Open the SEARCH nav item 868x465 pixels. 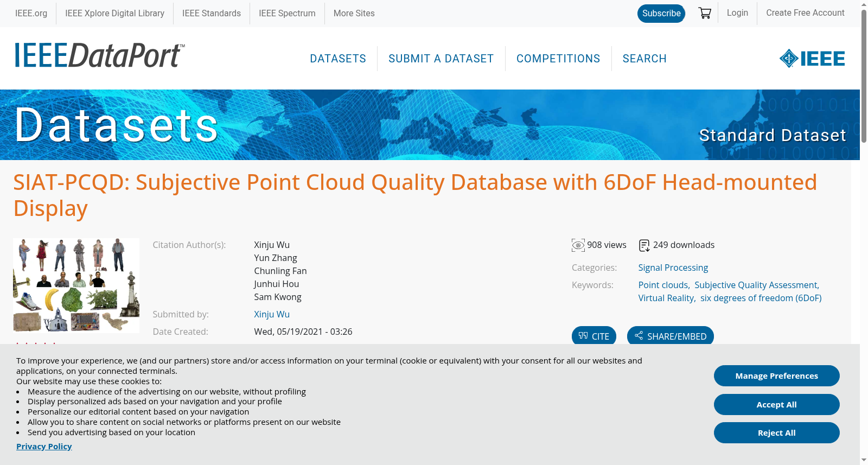pyautogui.click(x=644, y=59)
